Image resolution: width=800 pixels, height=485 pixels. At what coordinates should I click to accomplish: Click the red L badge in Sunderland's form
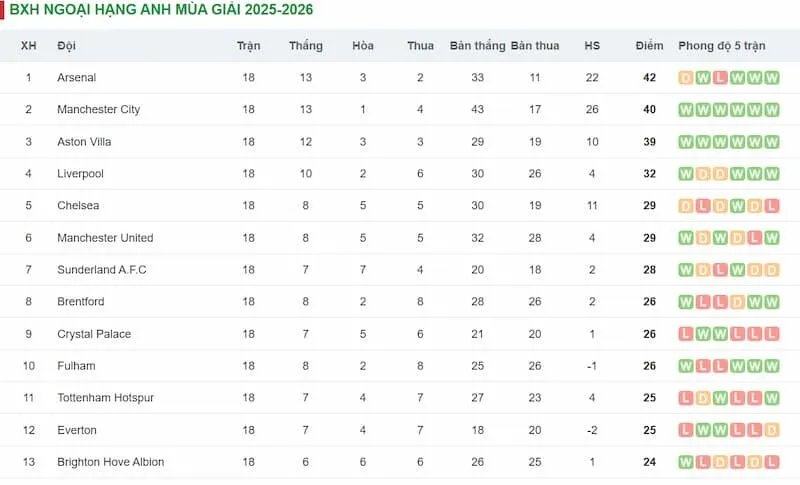pos(720,270)
